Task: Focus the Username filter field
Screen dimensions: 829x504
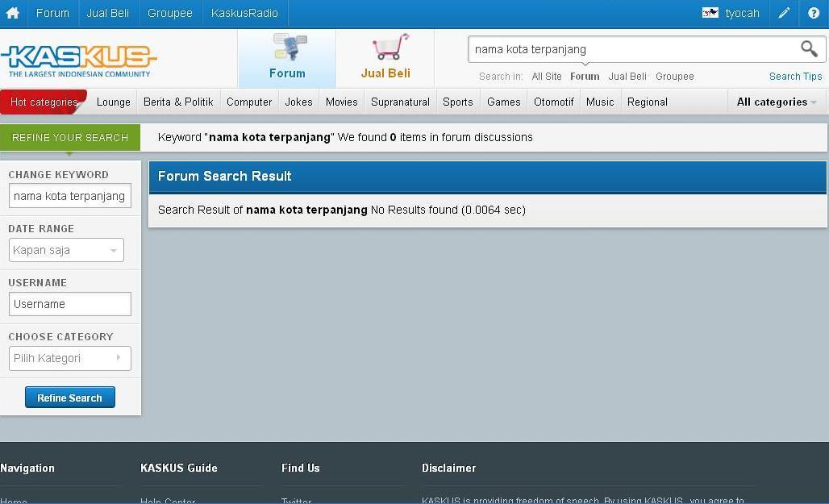Action: [x=70, y=304]
